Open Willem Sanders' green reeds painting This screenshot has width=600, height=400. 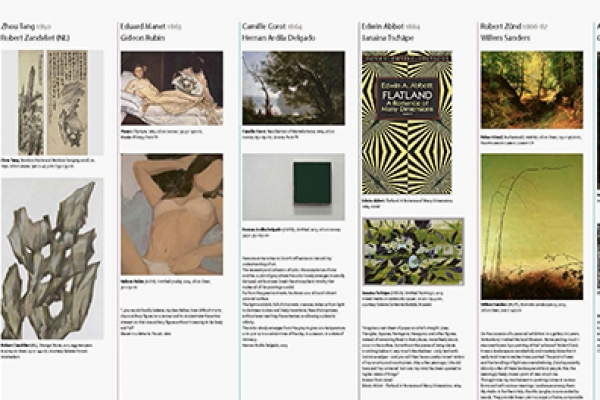pos(532,227)
